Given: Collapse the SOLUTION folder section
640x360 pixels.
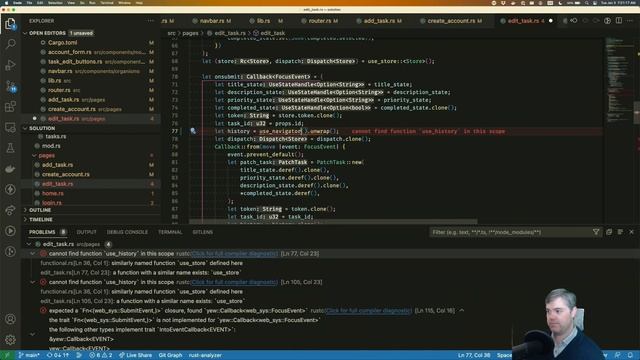Looking at the screenshot, I should (25, 128).
